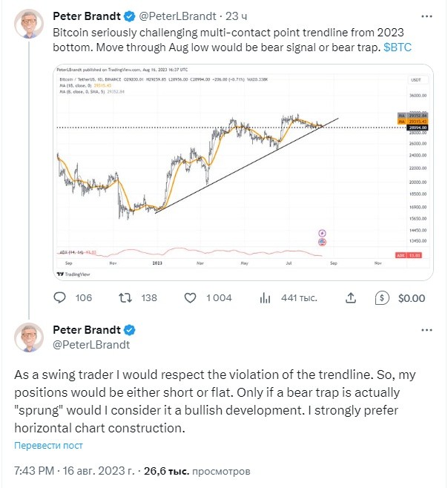448x488 pixels.
Task: Click the "Перевести пост" translate link
Action: [48, 446]
